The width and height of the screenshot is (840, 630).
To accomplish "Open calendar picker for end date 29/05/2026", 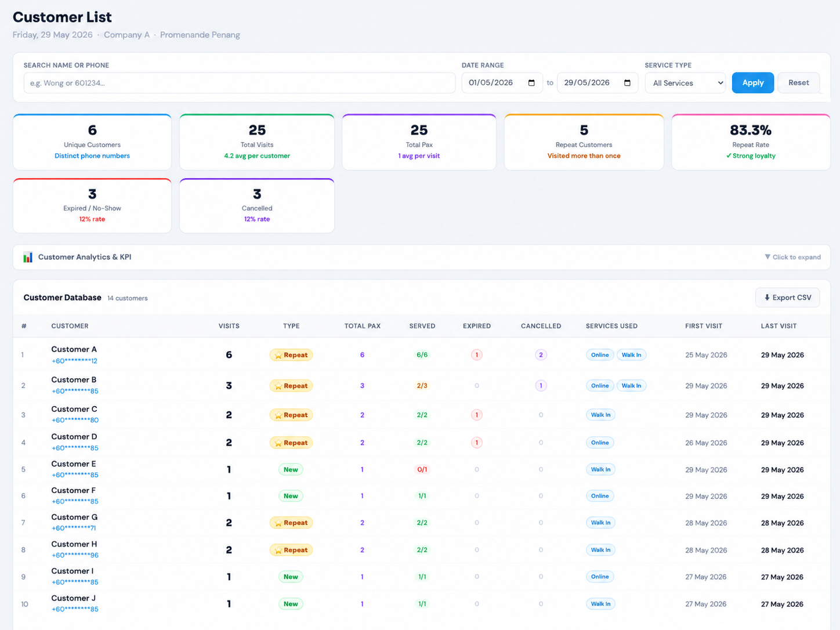I will (627, 83).
